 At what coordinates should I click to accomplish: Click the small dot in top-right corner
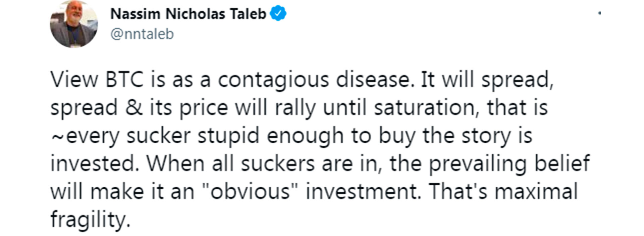(x=599, y=13)
